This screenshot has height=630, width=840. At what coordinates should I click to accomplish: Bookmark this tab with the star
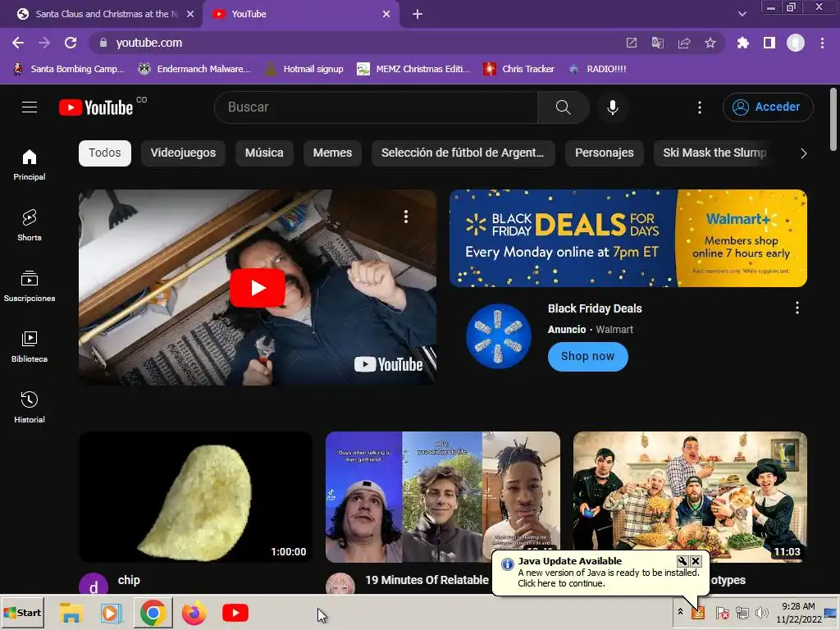click(x=710, y=43)
